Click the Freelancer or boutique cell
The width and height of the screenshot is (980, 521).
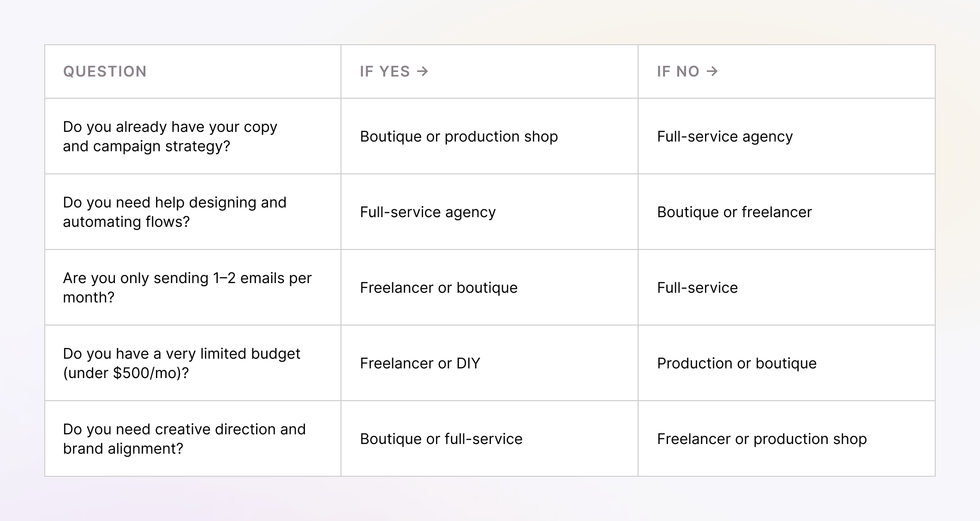point(439,287)
